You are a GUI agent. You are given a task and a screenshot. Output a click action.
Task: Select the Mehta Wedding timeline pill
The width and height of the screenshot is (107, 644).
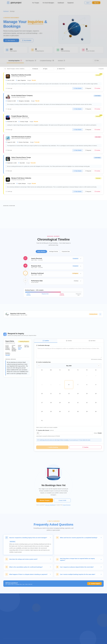click(41, 252)
